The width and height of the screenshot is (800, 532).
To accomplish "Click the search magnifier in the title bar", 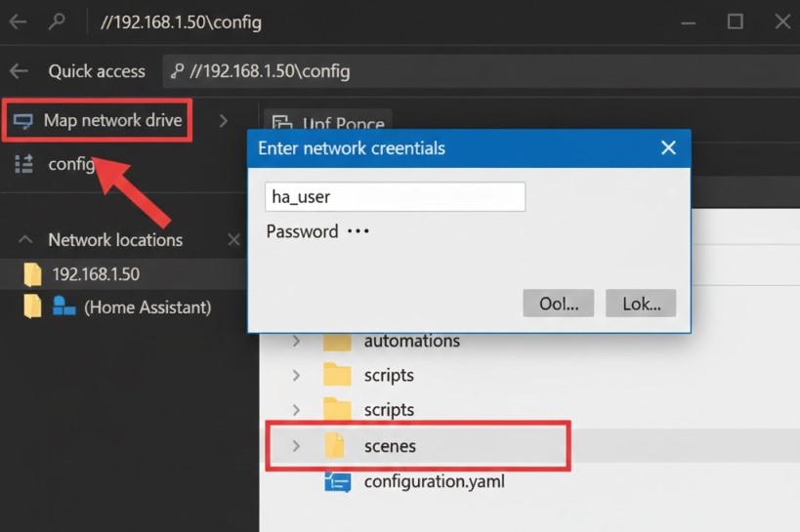I will click(57, 21).
